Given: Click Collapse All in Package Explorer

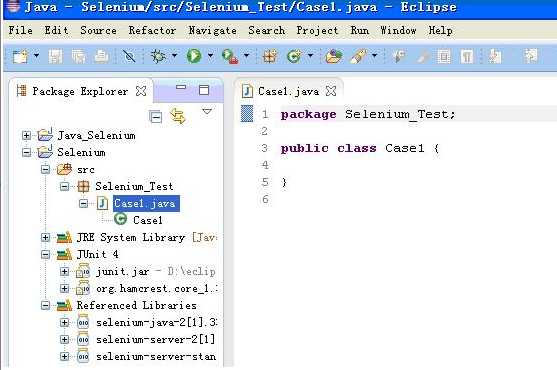Looking at the screenshot, I should point(156,116).
